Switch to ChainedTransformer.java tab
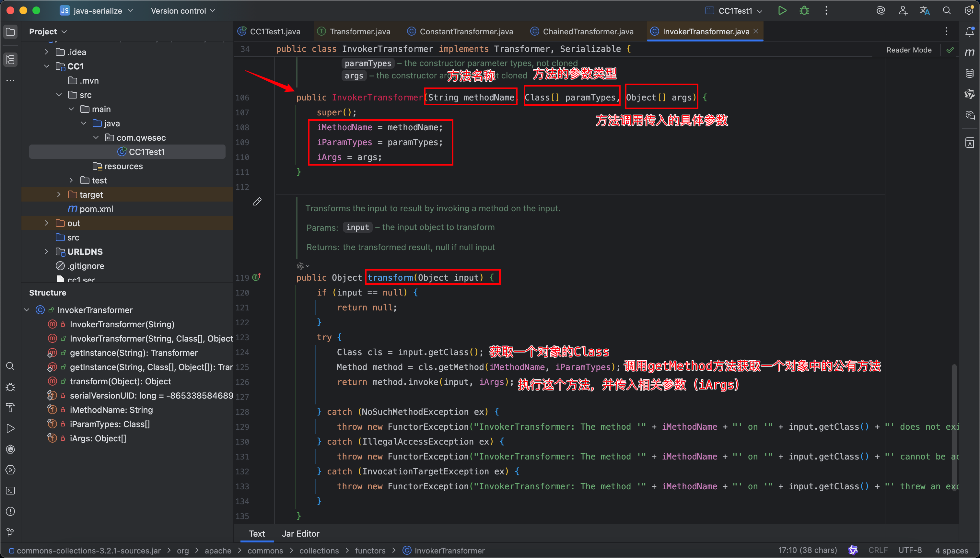The image size is (980, 558). (x=588, y=31)
